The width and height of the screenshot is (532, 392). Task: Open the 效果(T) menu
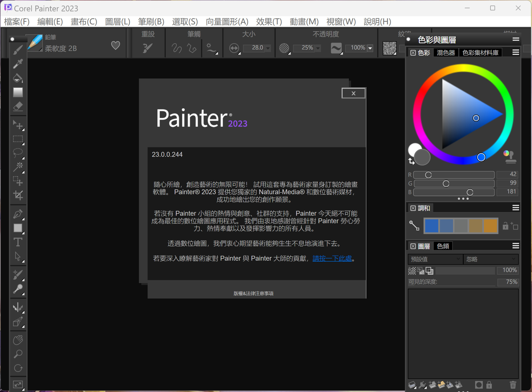tap(269, 22)
